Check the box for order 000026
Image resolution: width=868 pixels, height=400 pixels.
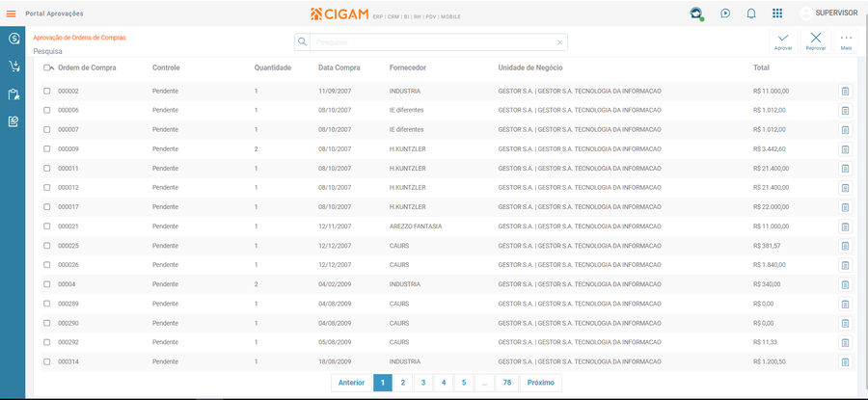click(47, 265)
